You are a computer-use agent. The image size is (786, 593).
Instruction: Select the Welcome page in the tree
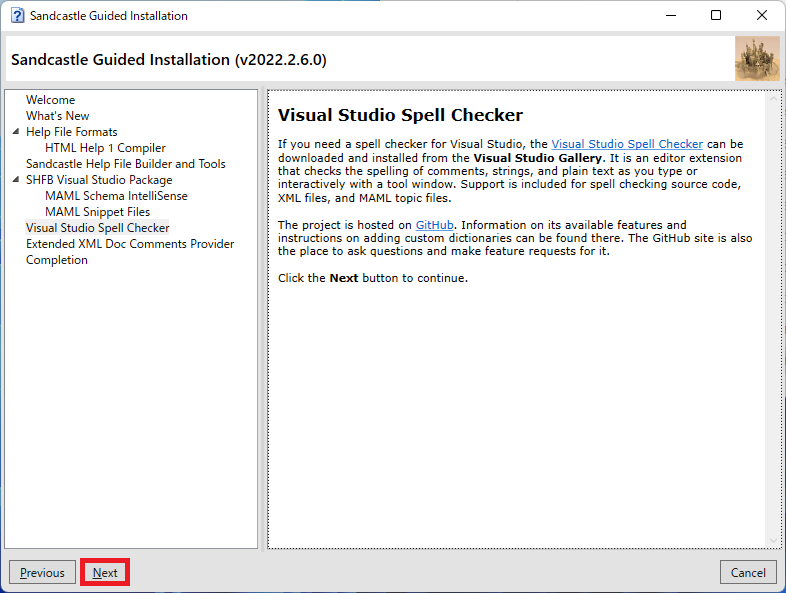coord(50,100)
